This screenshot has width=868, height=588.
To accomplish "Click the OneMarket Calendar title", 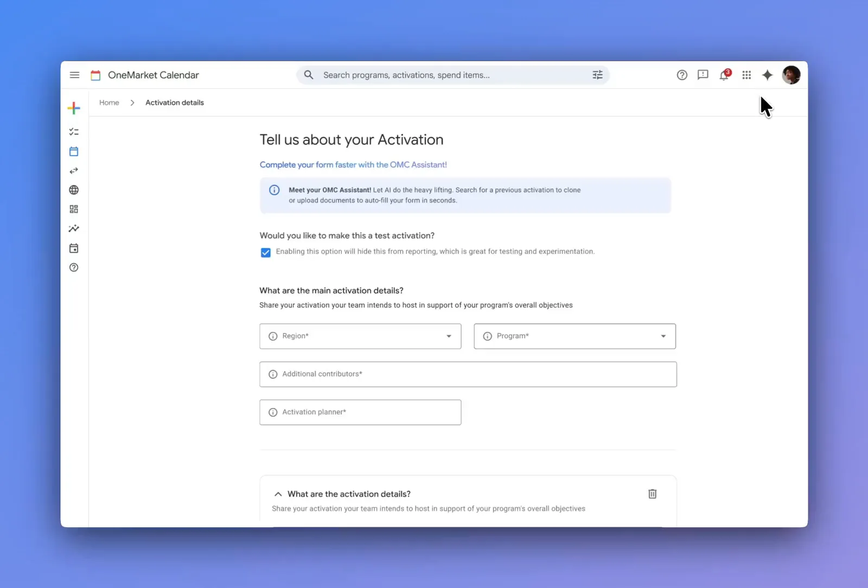I will click(154, 75).
